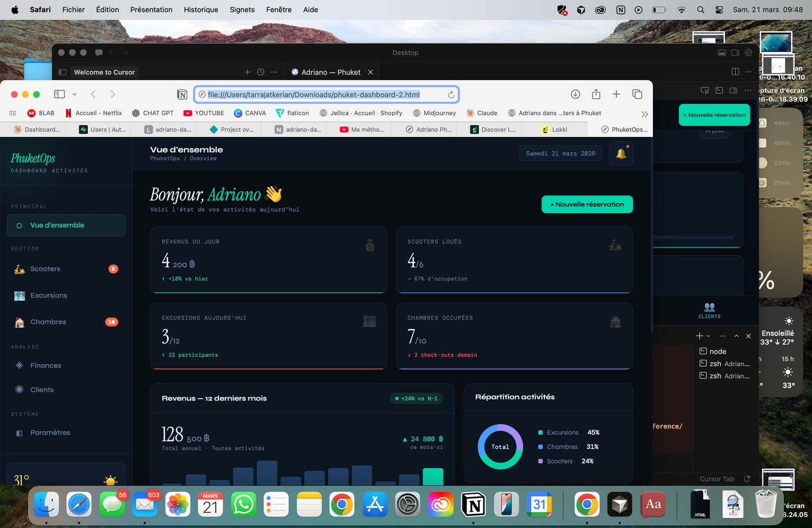Go forward with Safari's forward arrow
Screen dimensions: 812x528
[x=113, y=94]
